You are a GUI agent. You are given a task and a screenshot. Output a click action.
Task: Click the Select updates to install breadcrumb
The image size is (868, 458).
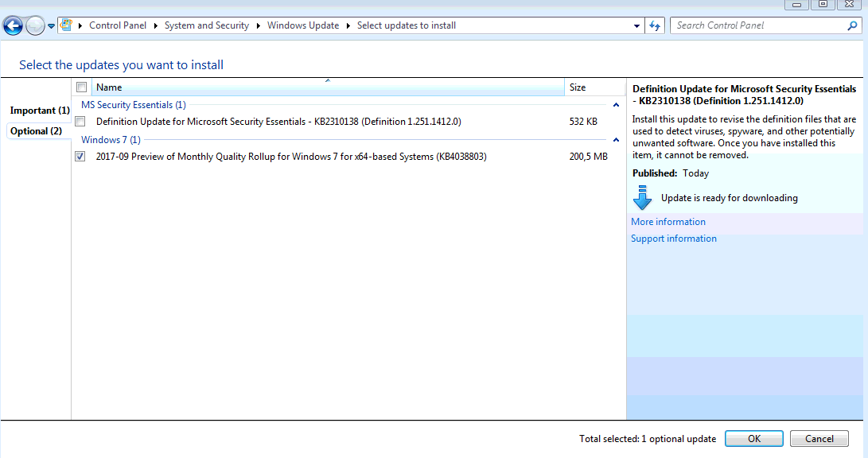point(407,25)
